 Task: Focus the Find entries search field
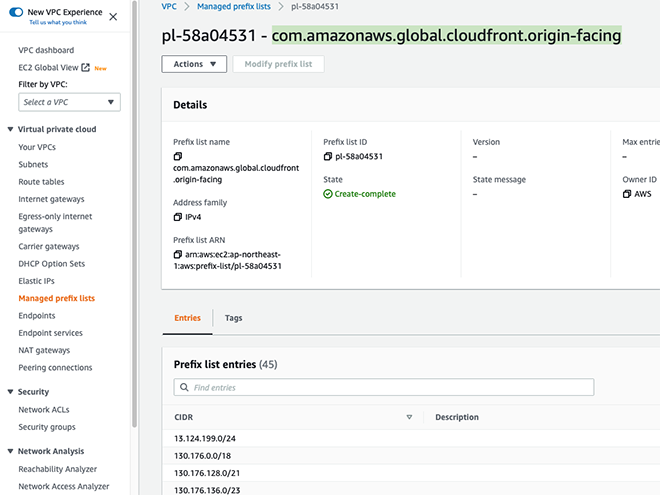point(384,387)
